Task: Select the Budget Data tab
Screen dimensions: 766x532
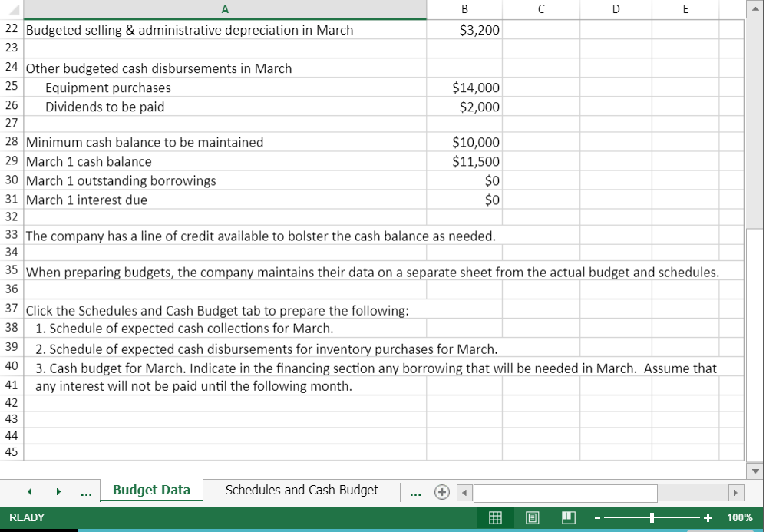Action: click(x=151, y=490)
